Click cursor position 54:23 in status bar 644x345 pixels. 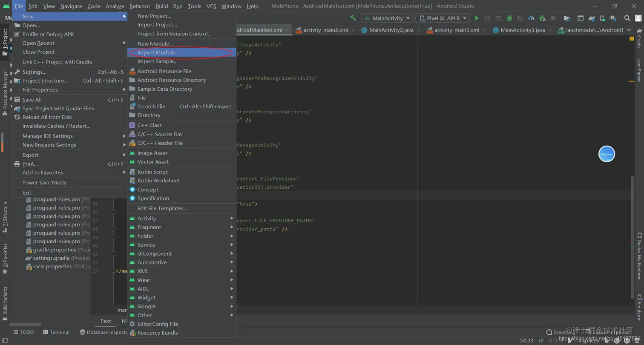point(527,341)
